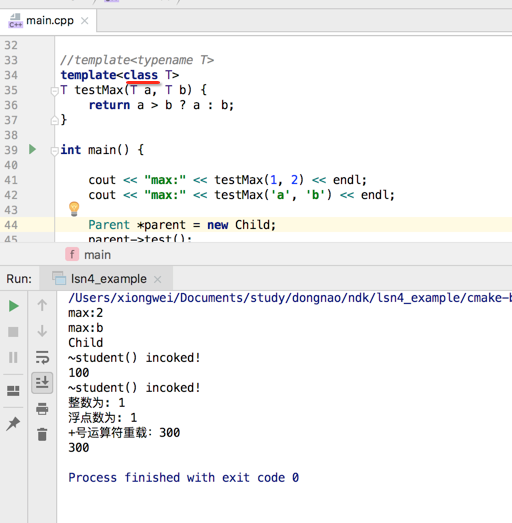This screenshot has width=512, height=523.
Task: Click the Restore layout icon
Action: 13,391
